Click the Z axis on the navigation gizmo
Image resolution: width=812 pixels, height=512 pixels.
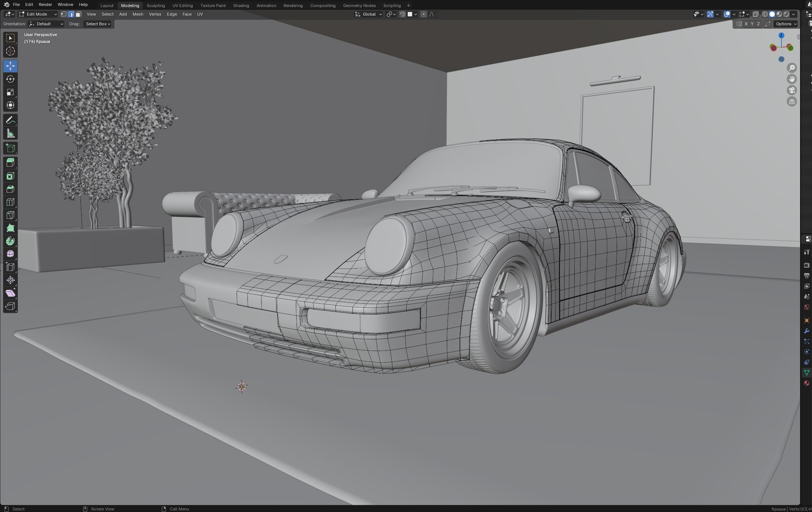(x=781, y=35)
